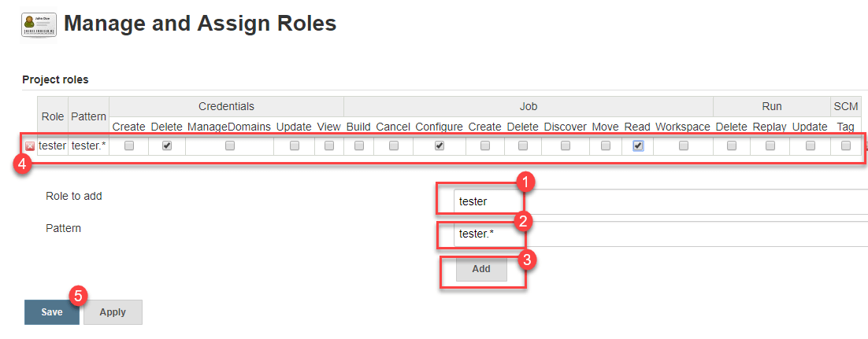Toggle Credentials ManageDomains checkbox
This screenshot has height=339, width=868.
[x=229, y=146]
